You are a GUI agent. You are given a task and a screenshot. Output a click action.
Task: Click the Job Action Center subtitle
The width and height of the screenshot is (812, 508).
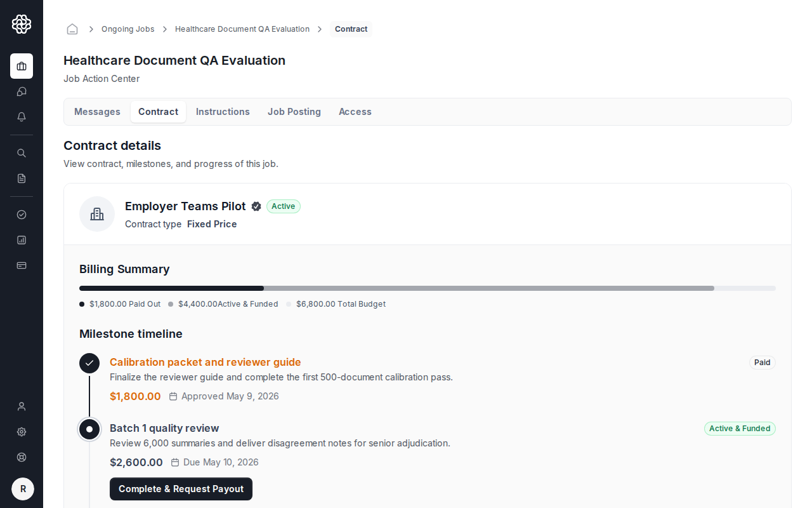point(101,79)
